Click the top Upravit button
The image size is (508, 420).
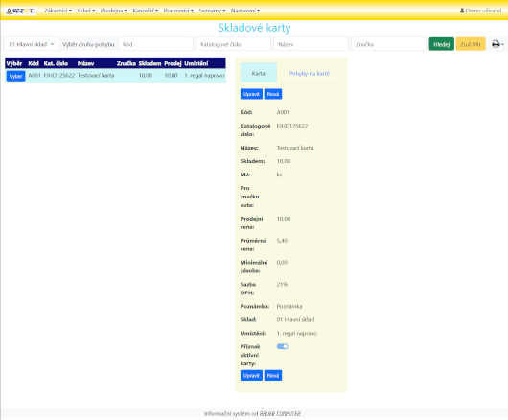(x=251, y=94)
